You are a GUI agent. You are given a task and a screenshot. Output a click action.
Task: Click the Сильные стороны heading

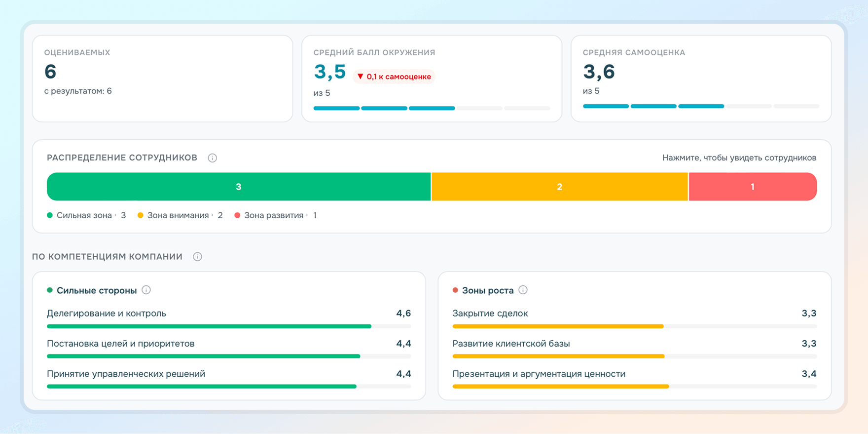point(97,290)
